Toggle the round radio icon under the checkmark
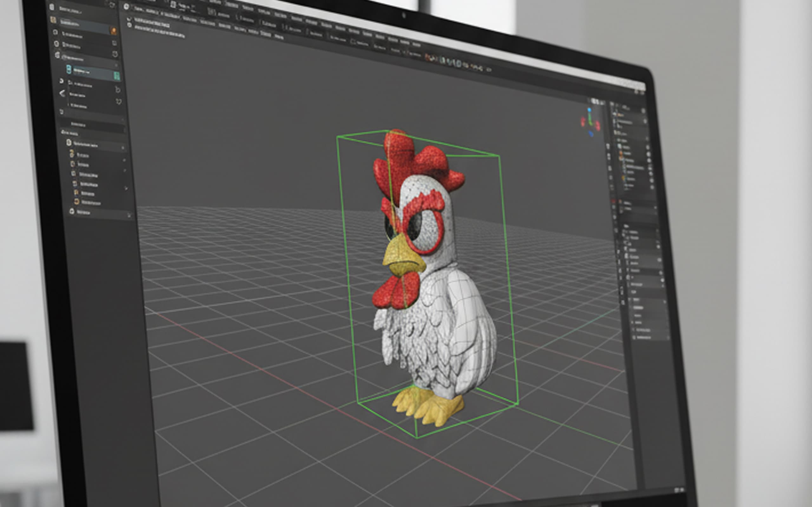This screenshot has width=812, height=507. pos(129,25)
